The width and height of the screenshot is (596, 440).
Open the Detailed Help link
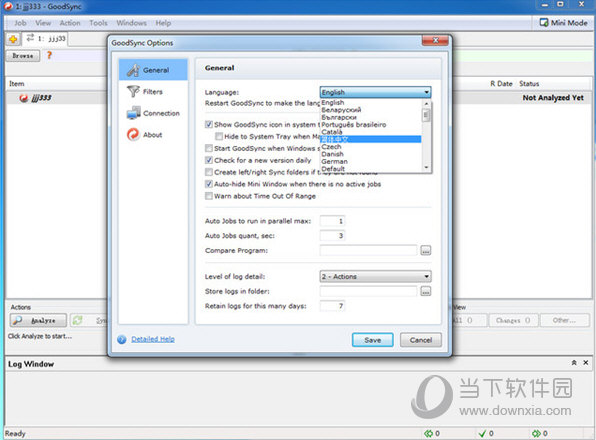153,339
